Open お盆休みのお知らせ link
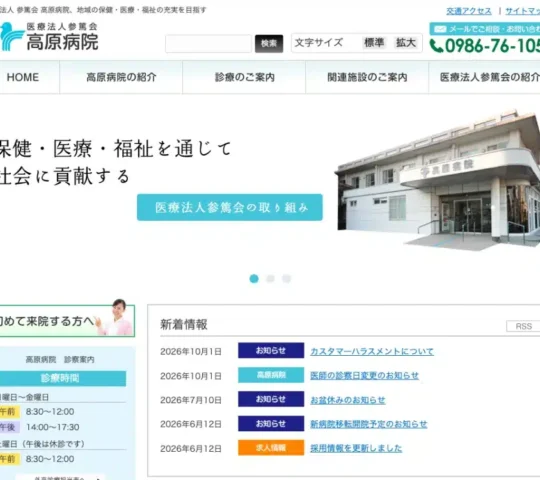This screenshot has height=480, width=540. 348,400
